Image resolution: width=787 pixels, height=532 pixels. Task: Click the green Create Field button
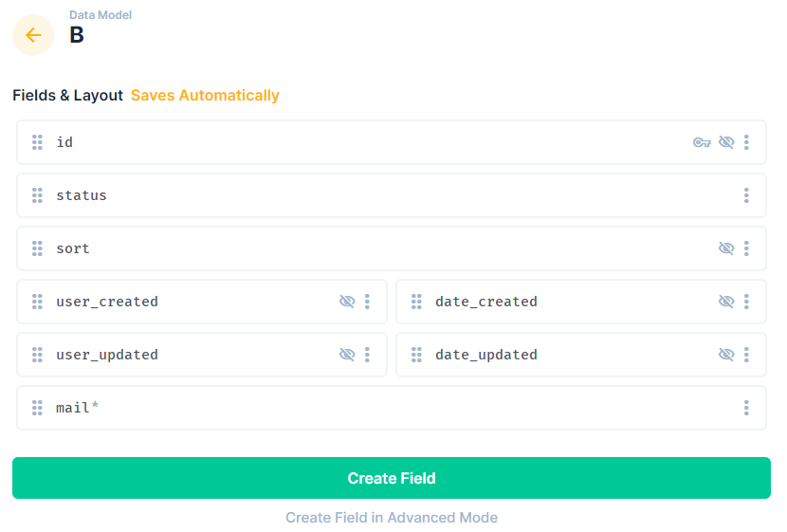click(392, 478)
